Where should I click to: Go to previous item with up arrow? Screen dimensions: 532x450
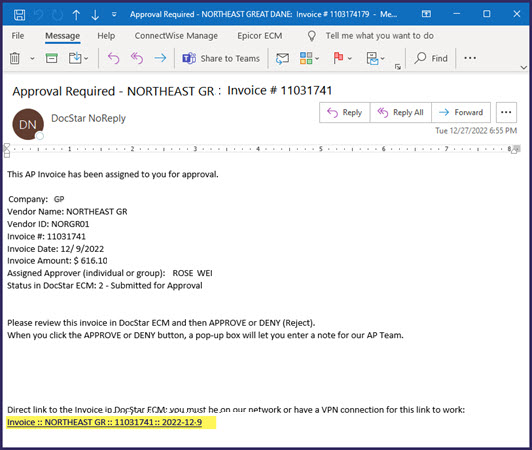pos(76,15)
